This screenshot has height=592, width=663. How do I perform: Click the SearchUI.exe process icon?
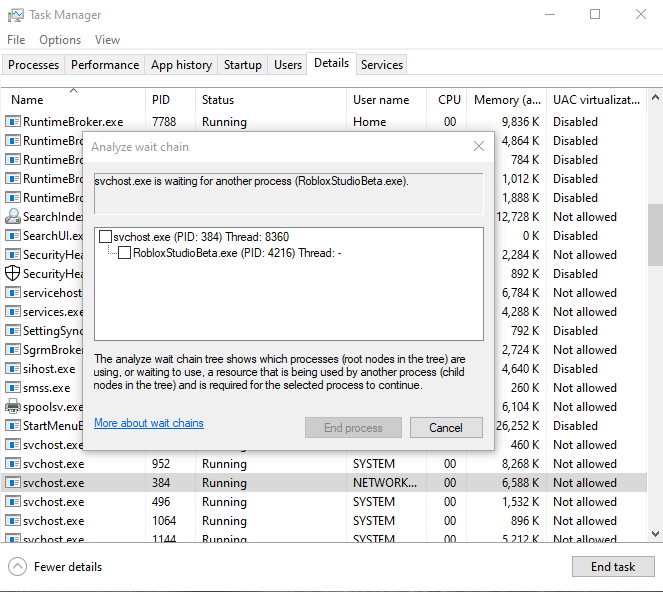click(13, 236)
